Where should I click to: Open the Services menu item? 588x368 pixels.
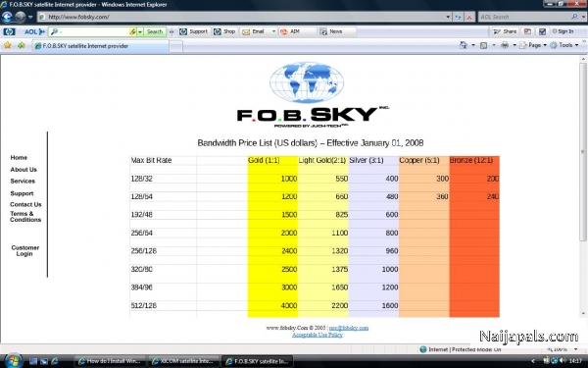23,181
